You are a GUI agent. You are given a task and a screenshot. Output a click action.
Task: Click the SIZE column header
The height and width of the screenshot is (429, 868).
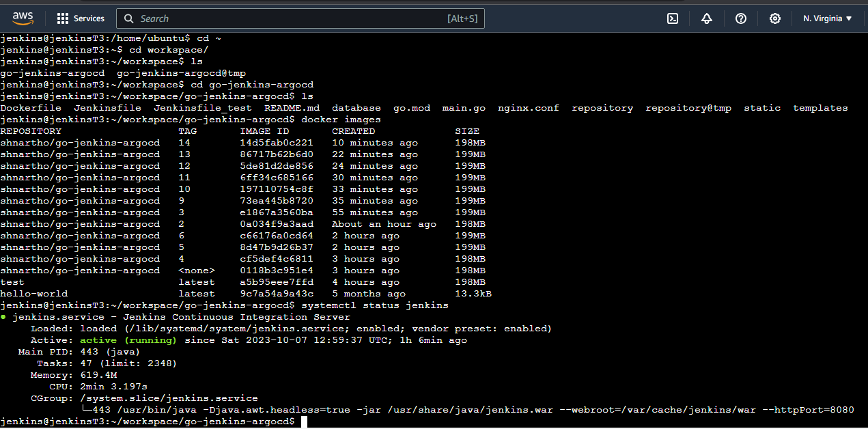[x=467, y=131]
